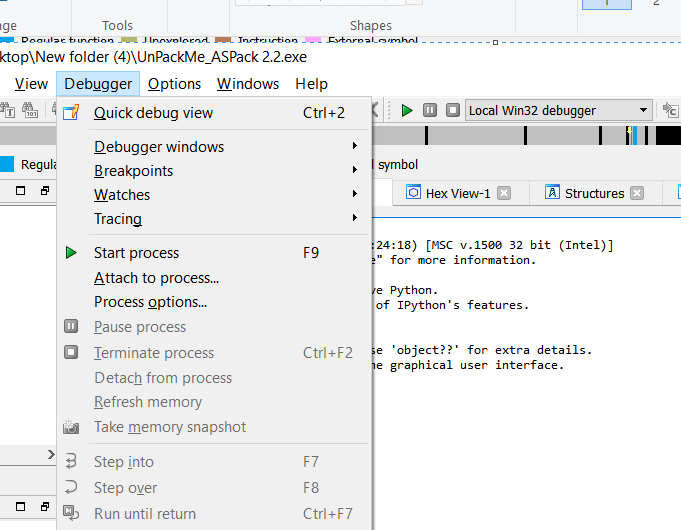Open the Help menu
Screen dimensions: 681x530
(x=311, y=84)
